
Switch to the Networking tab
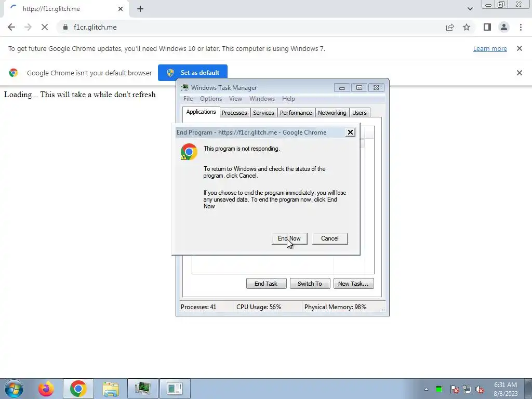click(332, 113)
